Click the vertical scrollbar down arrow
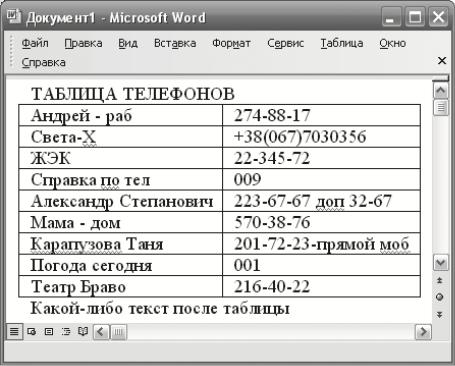 (x=441, y=263)
